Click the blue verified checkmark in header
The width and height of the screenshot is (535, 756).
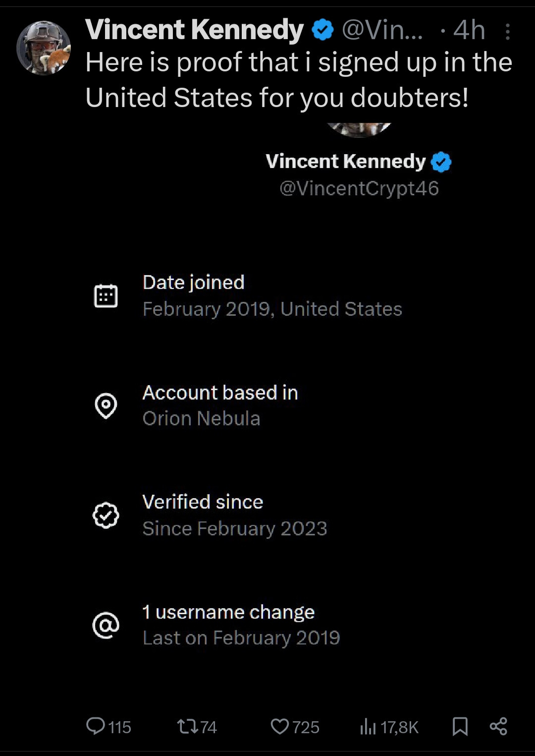pyautogui.click(x=322, y=30)
